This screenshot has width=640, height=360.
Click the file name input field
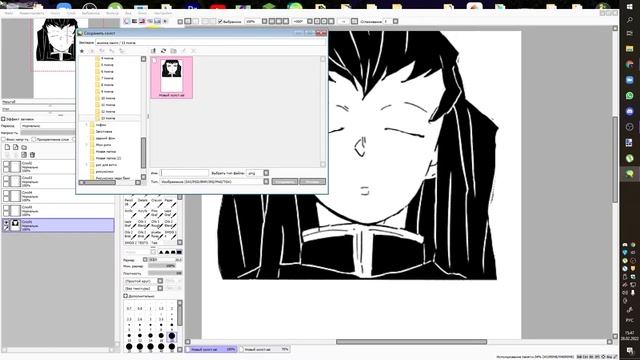click(184, 173)
